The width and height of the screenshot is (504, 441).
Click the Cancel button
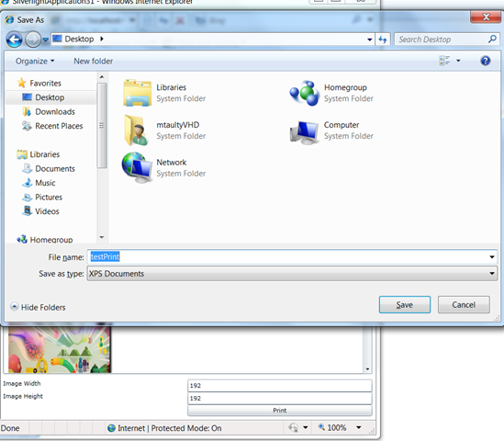pyautogui.click(x=464, y=305)
